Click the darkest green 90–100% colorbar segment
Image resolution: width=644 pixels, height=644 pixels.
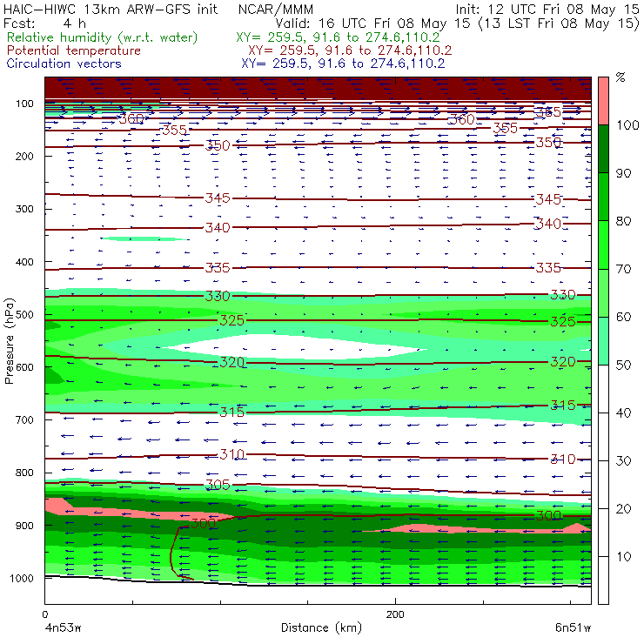tap(603, 149)
